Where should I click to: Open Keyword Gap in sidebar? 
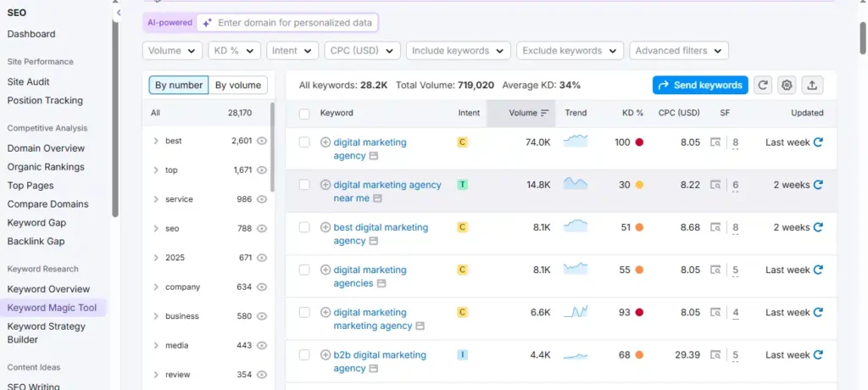point(36,223)
